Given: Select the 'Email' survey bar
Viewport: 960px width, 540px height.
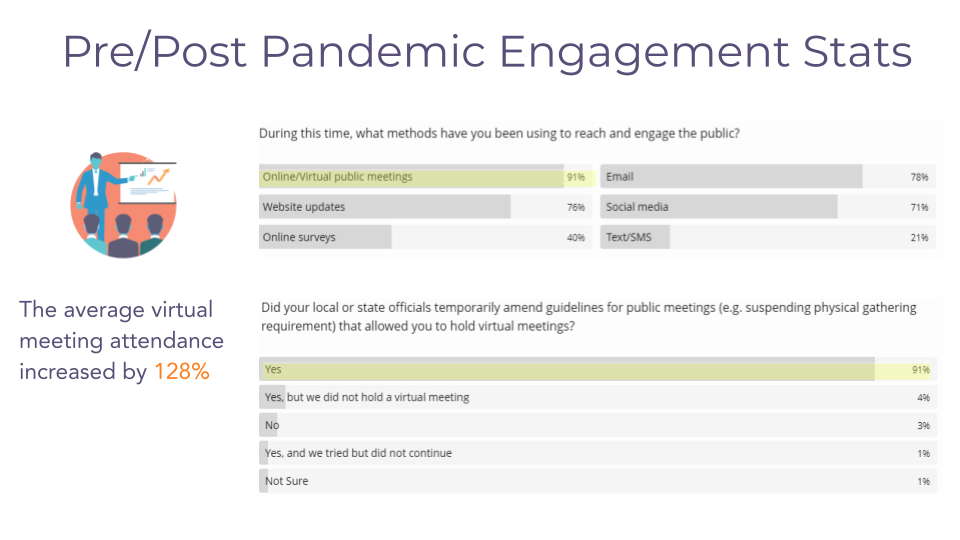Looking at the screenshot, I should click(x=731, y=177).
